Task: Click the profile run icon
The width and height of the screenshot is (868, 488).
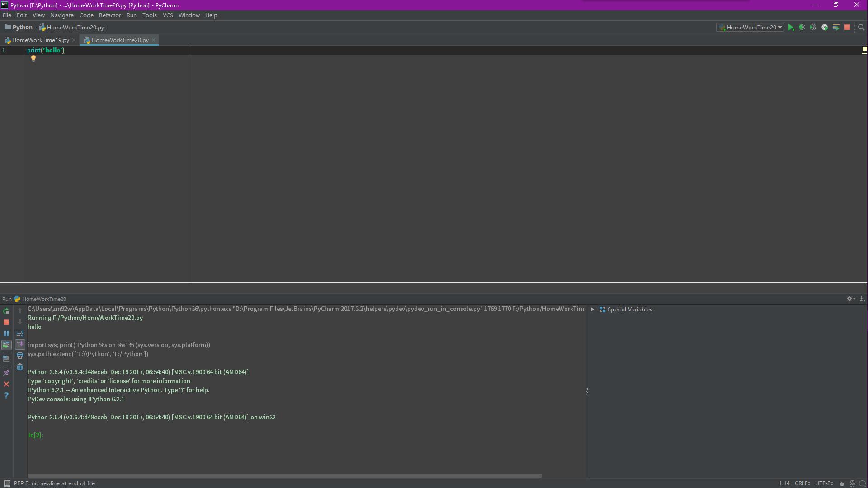Action: click(x=824, y=28)
